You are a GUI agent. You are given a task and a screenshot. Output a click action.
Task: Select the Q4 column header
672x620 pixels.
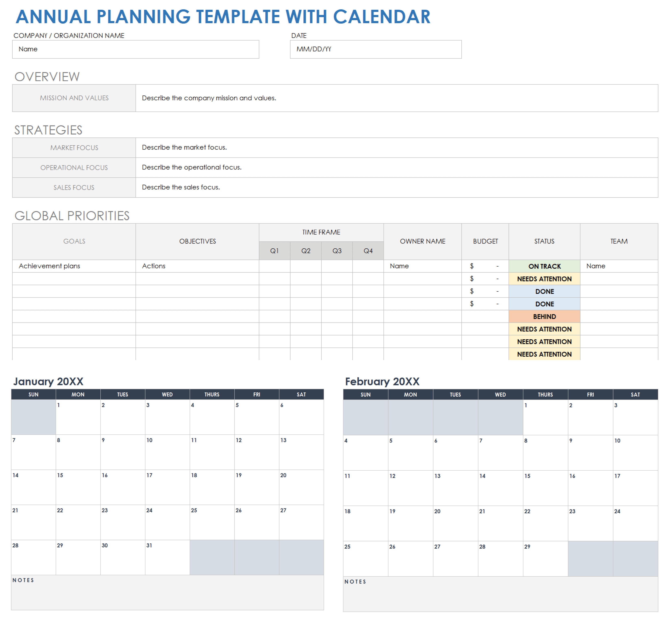click(x=368, y=251)
